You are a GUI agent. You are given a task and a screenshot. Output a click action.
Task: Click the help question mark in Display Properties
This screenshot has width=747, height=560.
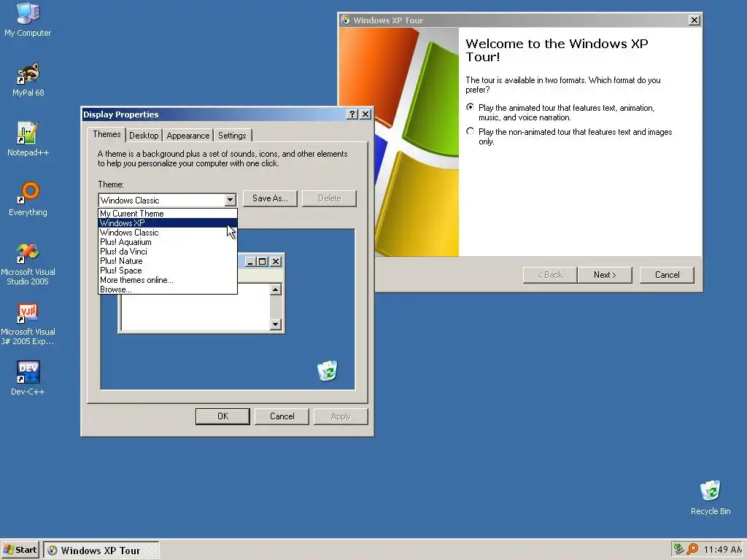point(352,114)
